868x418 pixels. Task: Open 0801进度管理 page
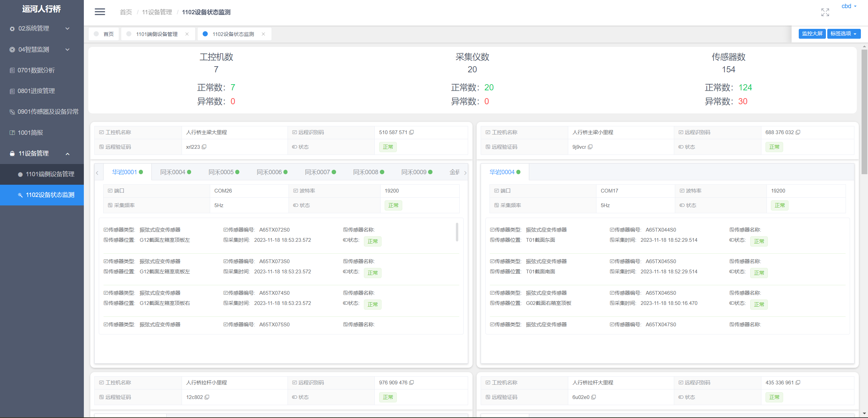(x=42, y=91)
